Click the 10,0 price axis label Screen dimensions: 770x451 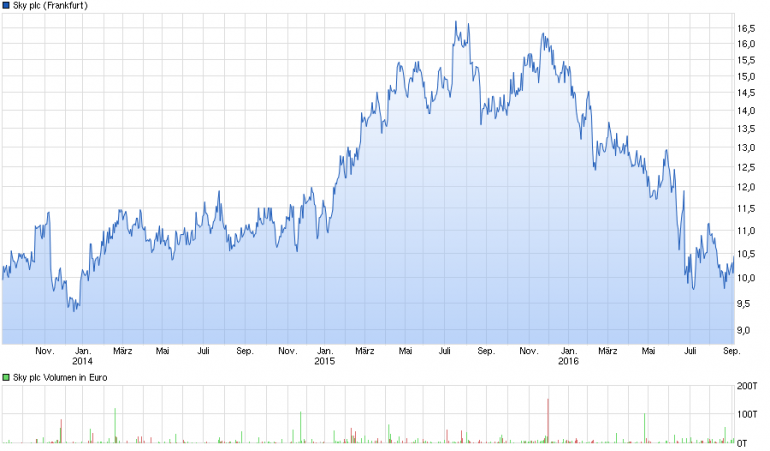pos(746,278)
